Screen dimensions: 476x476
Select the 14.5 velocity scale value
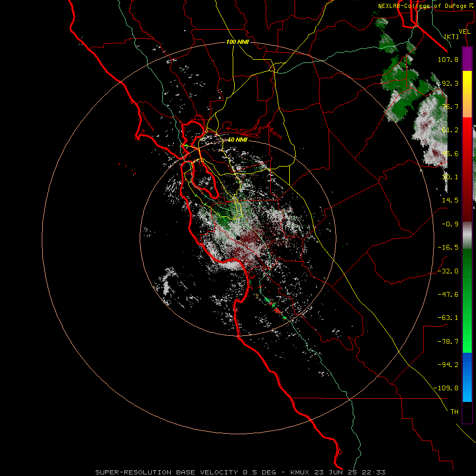pos(450,200)
